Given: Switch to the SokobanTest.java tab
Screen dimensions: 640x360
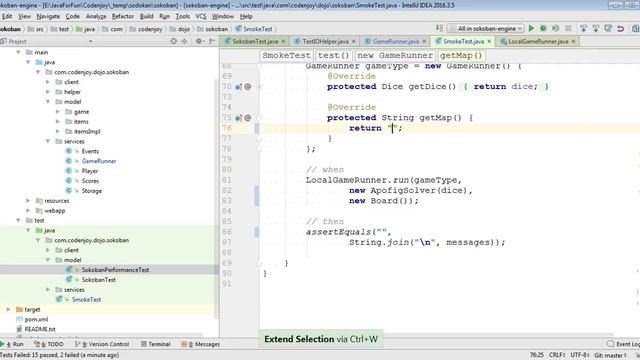Looking at the screenshot, I should pos(255,41).
